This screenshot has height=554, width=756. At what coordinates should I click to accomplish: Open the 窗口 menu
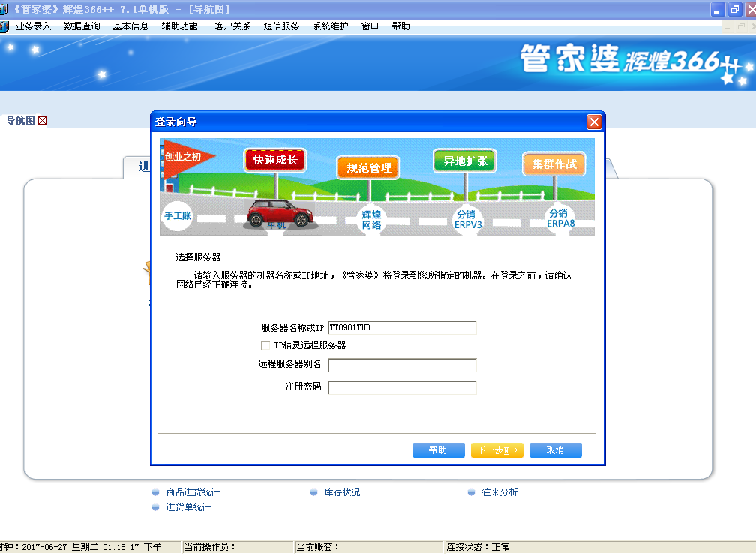[x=370, y=26]
